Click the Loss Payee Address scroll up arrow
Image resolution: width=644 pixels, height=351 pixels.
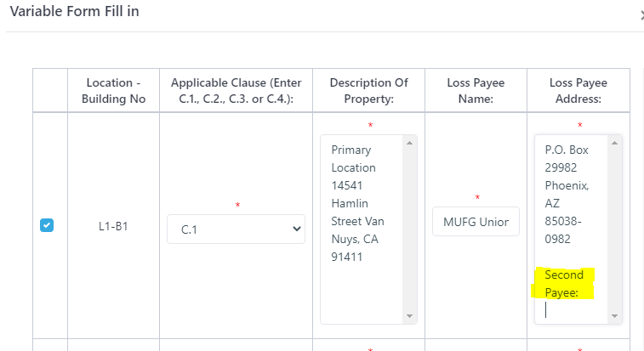615,142
